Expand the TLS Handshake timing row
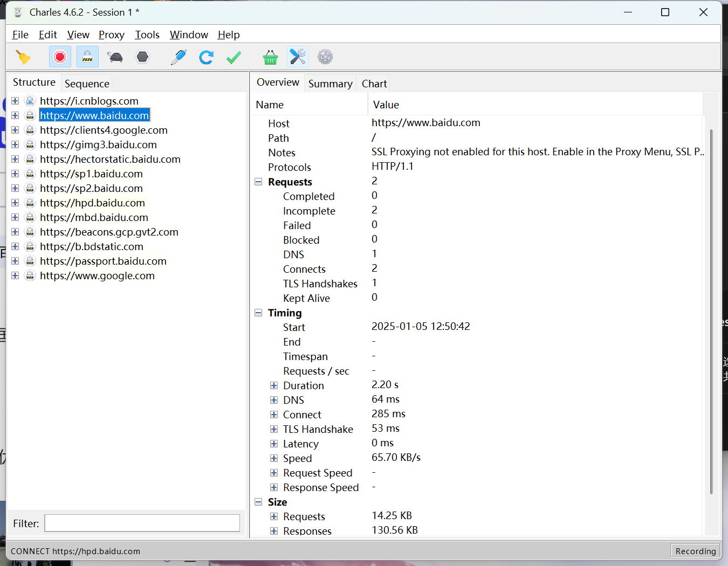 [274, 429]
